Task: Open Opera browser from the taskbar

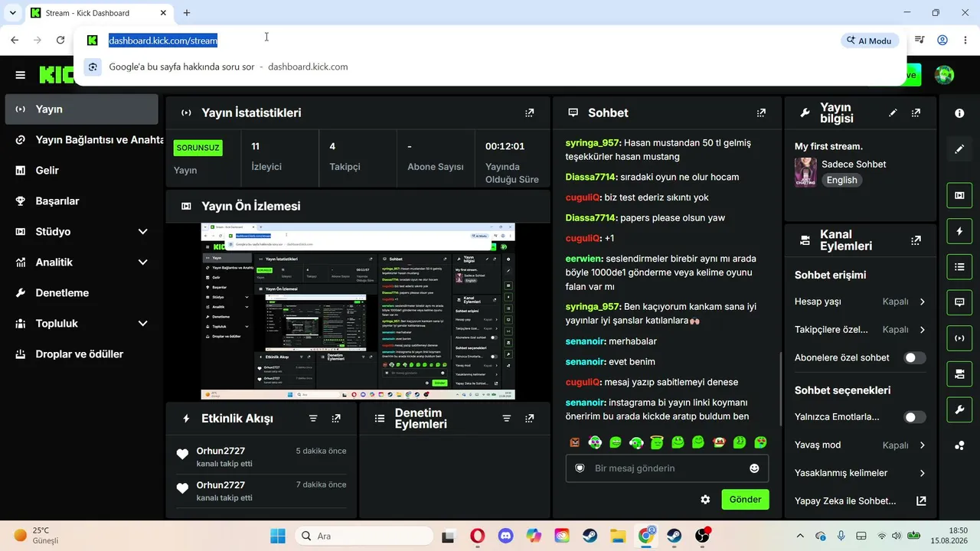Action: 477,536
